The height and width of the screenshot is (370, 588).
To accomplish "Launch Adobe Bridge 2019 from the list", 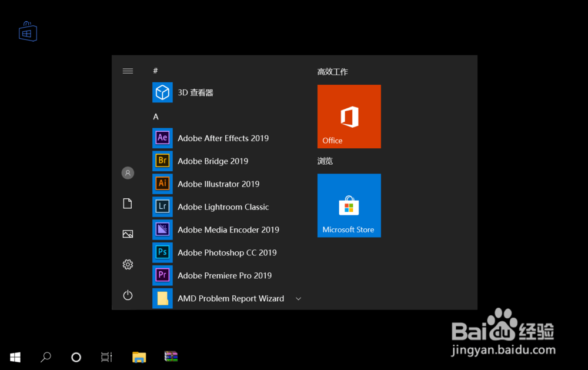I will point(213,161).
